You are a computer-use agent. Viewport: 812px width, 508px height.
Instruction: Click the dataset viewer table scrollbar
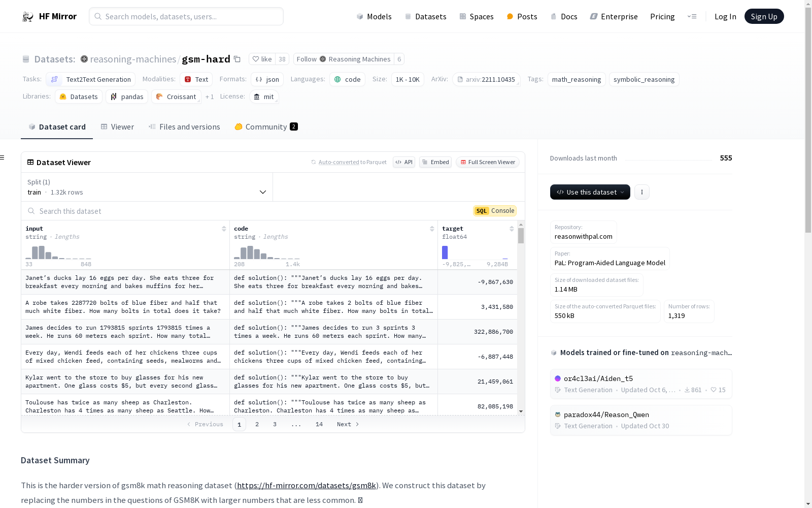click(x=521, y=236)
